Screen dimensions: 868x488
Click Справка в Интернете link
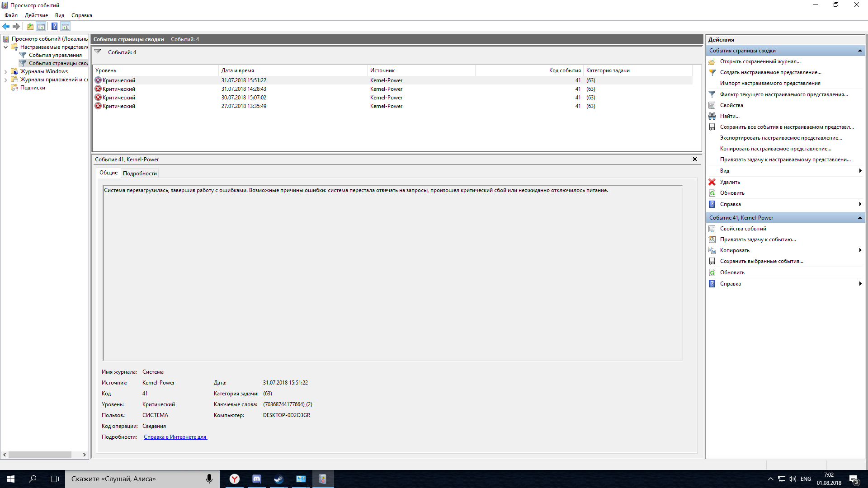(175, 437)
